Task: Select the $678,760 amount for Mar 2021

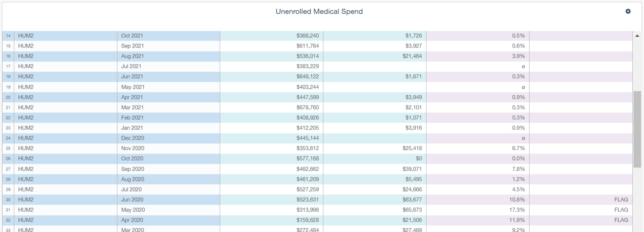Action: 307,107
